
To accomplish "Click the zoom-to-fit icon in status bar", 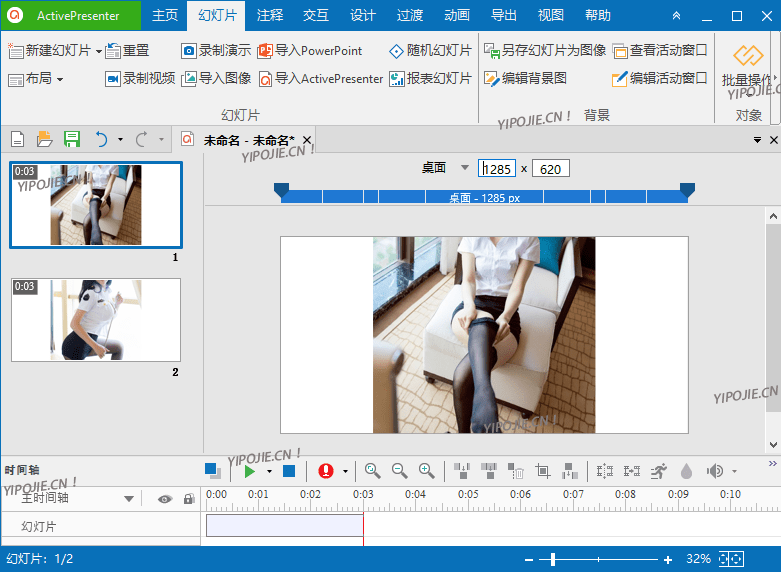I will coord(731,559).
